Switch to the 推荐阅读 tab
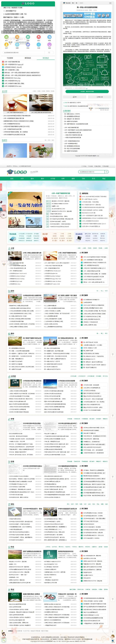The height and width of the screenshot is (644, 116). (28, 58)
